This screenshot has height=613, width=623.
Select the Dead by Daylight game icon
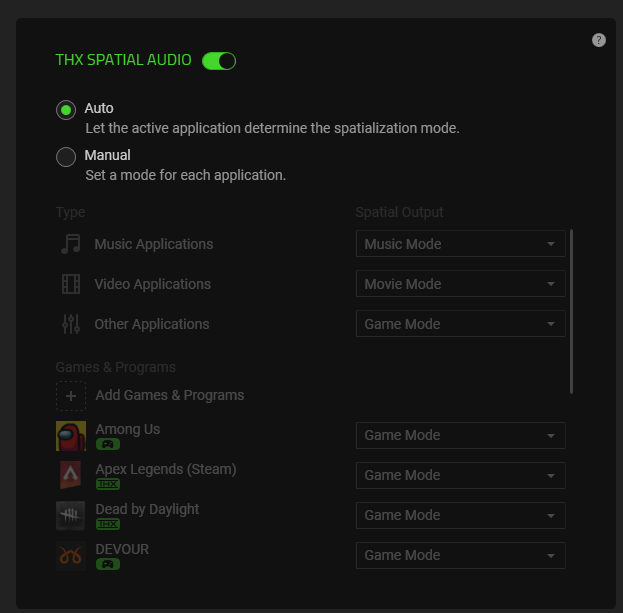tap(70, 516)
